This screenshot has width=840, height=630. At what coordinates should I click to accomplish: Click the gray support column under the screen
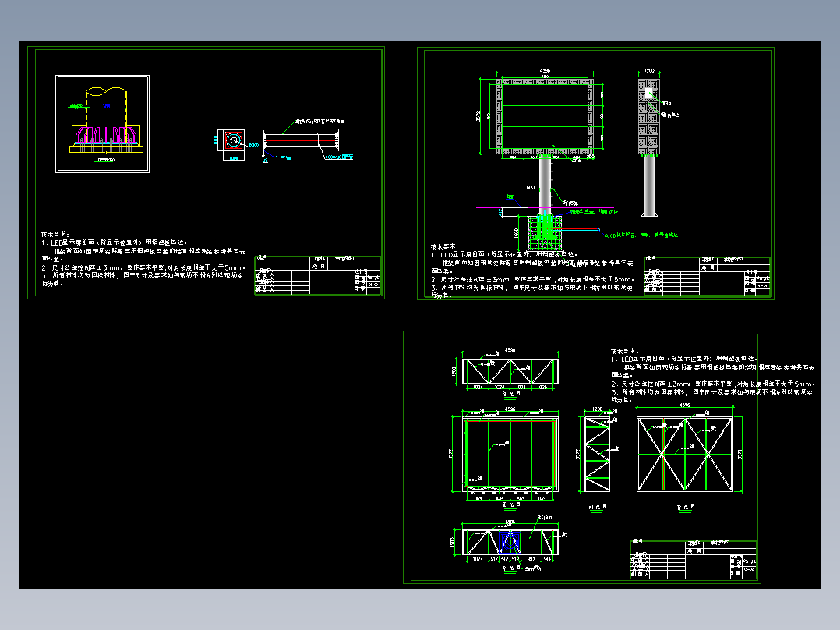coord(545,184)
